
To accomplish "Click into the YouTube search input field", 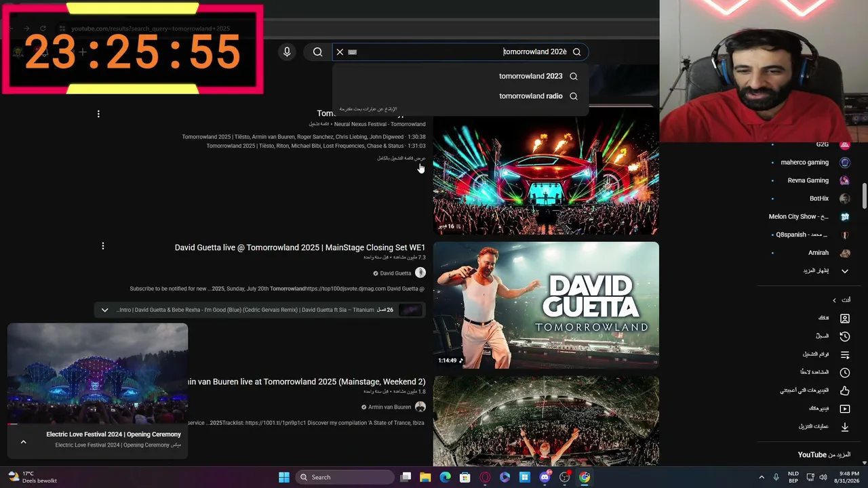I will pyautogui.click(x=460, y=52).
